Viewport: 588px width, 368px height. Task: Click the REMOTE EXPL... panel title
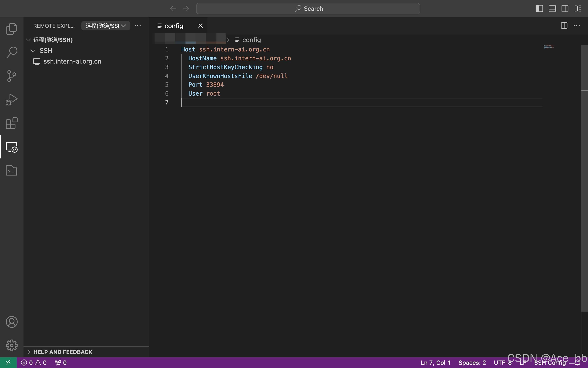pos(54,26)
